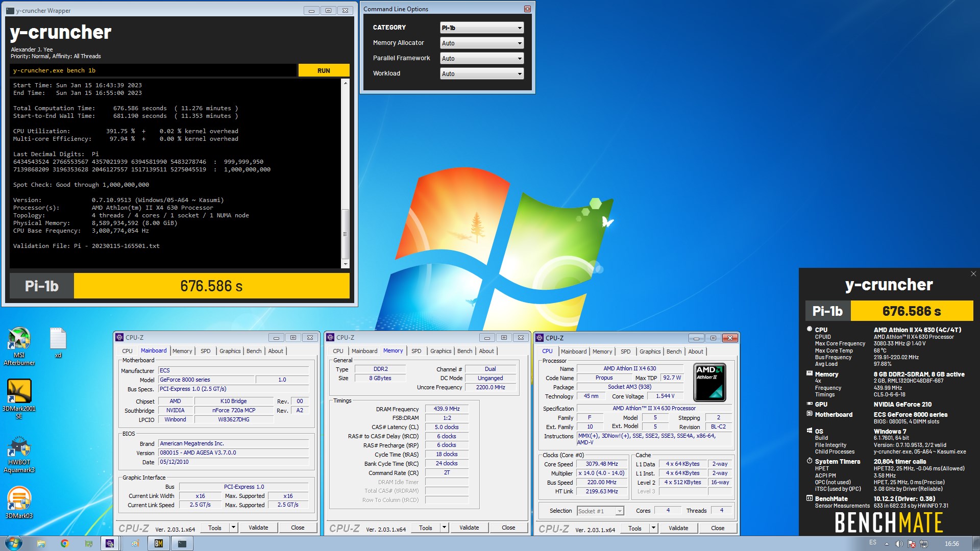The height and width of the screenshot is (551, 980).
Task: Open the Memory Allocator dropdown
Action: point(482,43)
